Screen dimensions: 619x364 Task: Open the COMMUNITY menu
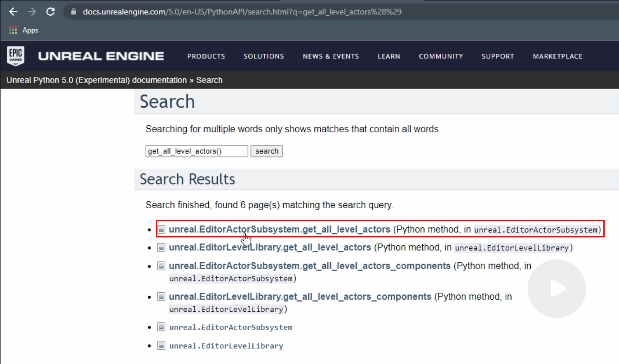click(x=441, y=56)
